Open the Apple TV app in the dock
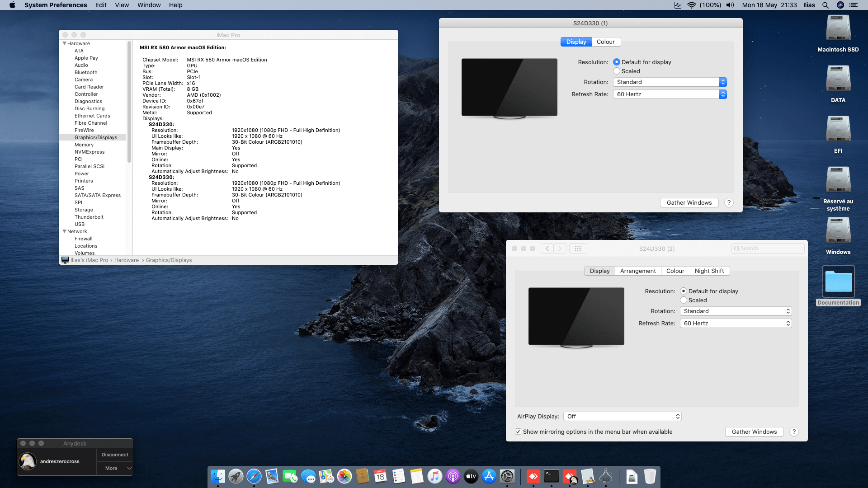Screen dimensions: 868x488 [471, 476]
